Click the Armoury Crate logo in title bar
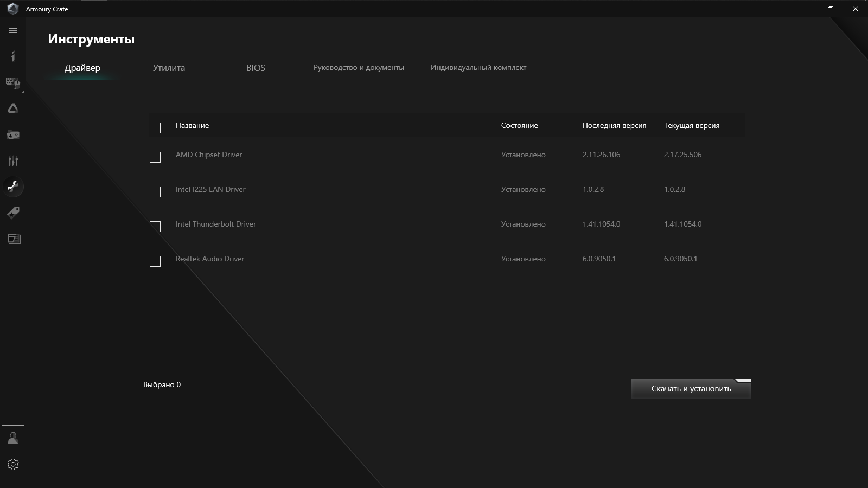This screenshot has height=488, width=868. pyautogui.click(x=13, y=9)
